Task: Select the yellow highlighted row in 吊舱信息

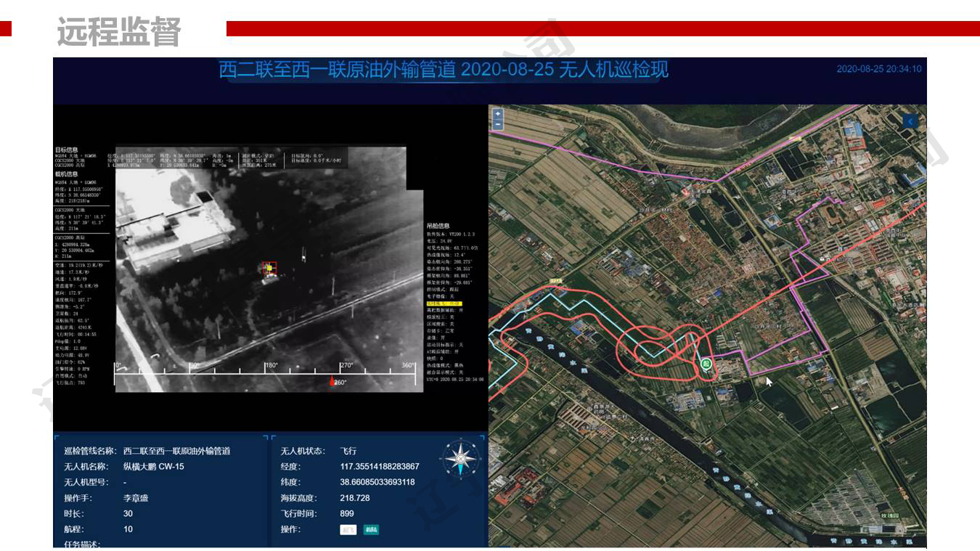Action: (x=444, y=303)
